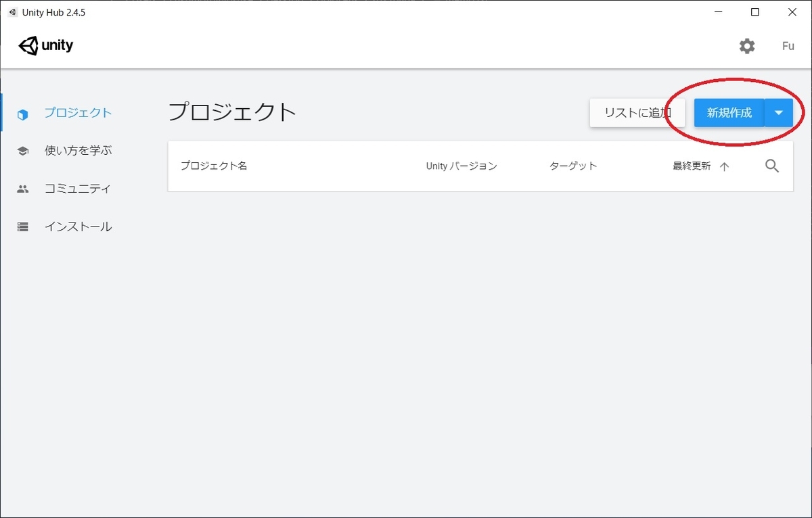Navigate to the インストール section
812x518 pixels.
pos(79,227)
